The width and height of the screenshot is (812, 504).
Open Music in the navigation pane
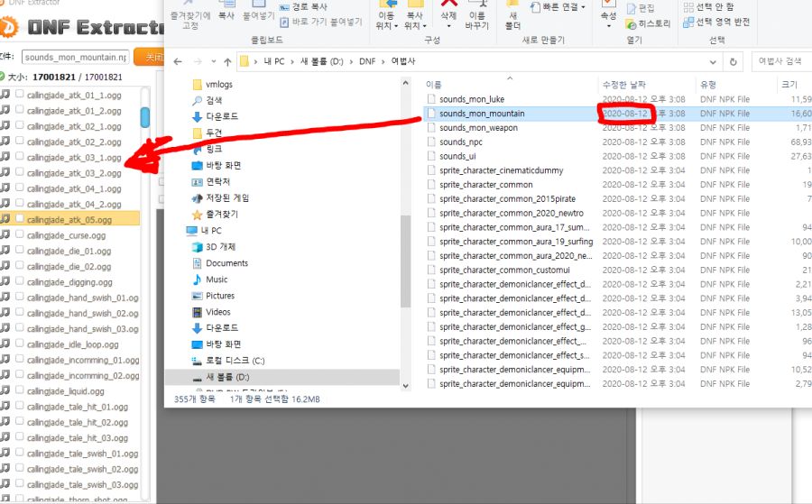pyautogui.click(x=217, y=279)
